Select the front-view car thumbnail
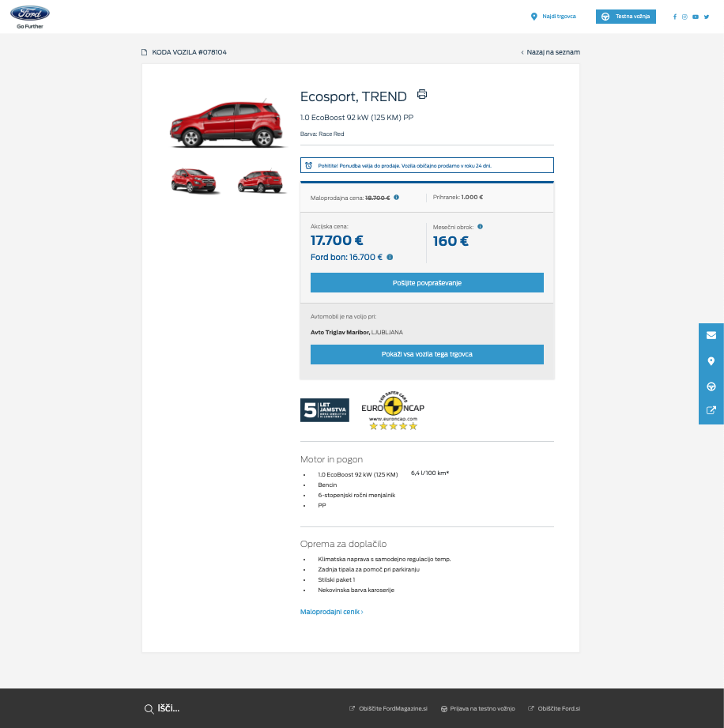Screen dimensions: 724x728 pos(194,180)
